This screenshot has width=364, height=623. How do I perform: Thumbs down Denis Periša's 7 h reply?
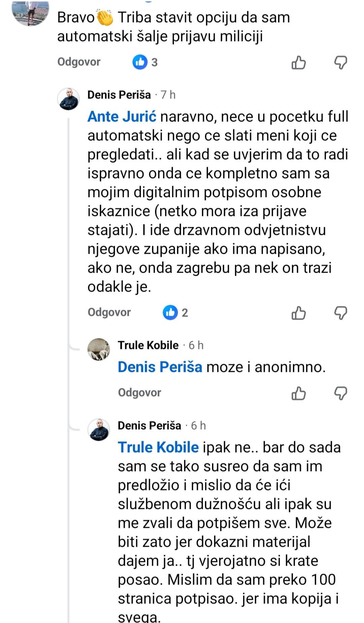(x=340, y=313)
